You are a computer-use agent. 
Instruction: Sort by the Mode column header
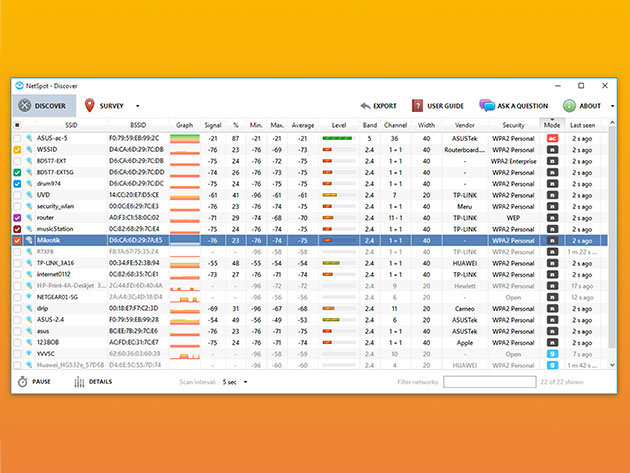(x=552, y=125)
